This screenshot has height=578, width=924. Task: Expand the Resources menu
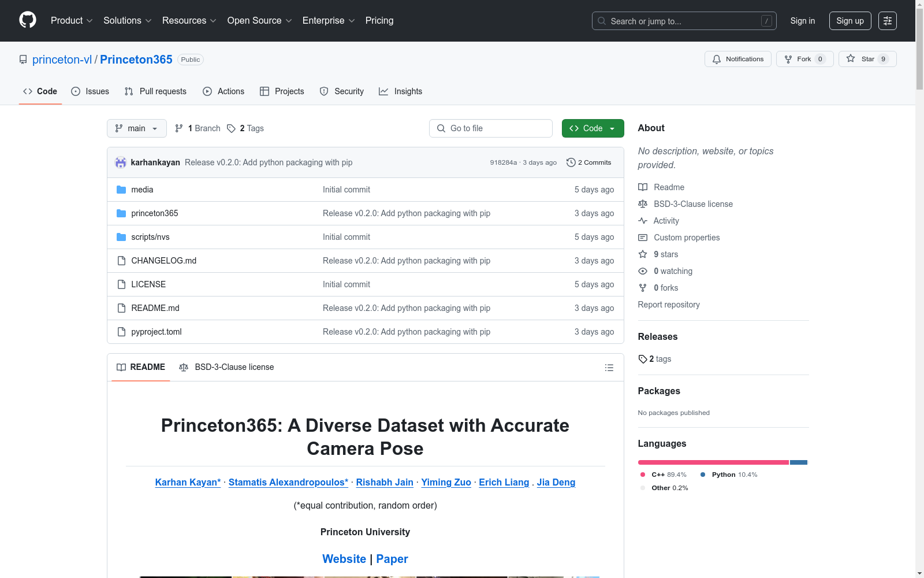coord(189,21)
